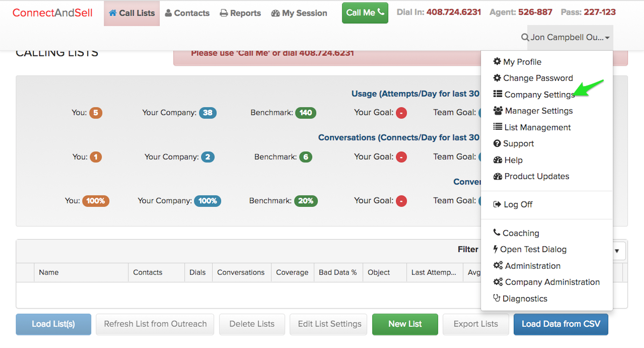Click the Manager Settings people icon
The width and height of the screenshot is (644, 348).
(x=498, y=111)
